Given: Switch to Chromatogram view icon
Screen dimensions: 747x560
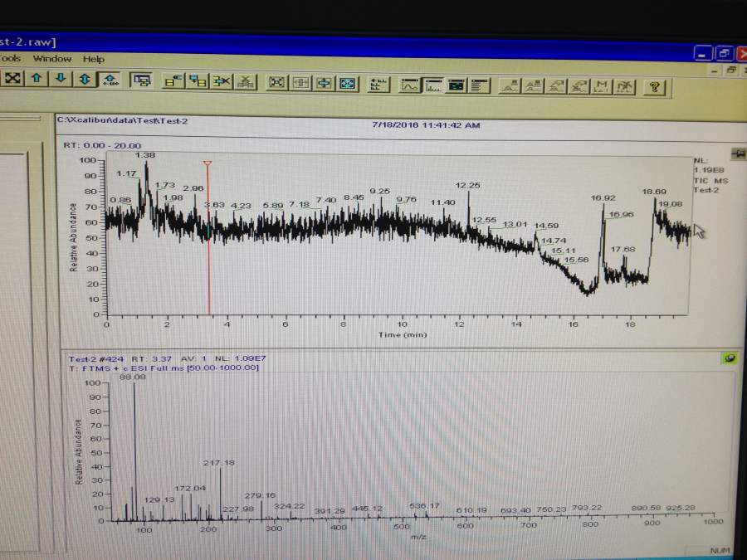Looking at the screenshot, I should tap(410, 85).
